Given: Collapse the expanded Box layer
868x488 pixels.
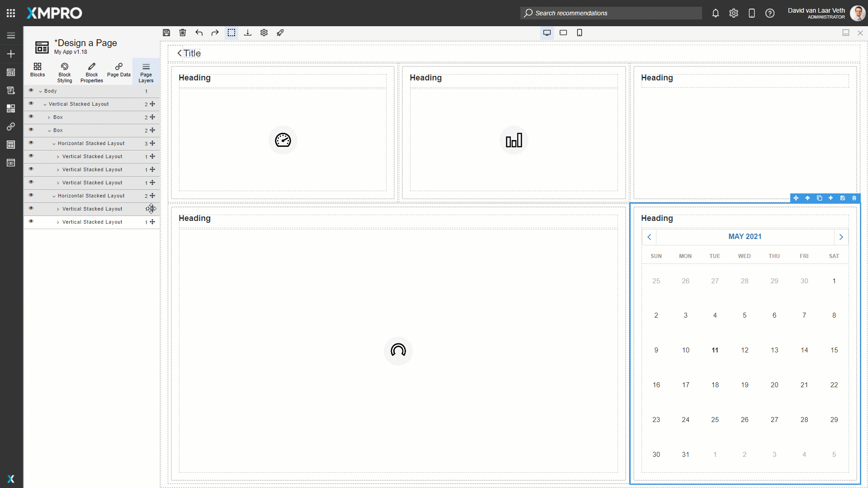Looking at the screenshot, I should pos(50,131).
